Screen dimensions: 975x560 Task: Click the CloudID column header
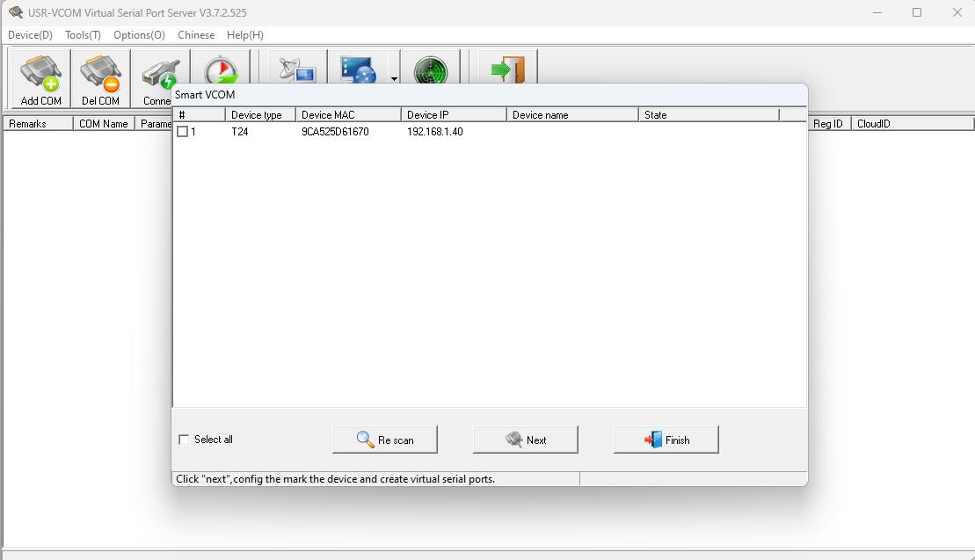pyautogui.click(x=913, y=124)
